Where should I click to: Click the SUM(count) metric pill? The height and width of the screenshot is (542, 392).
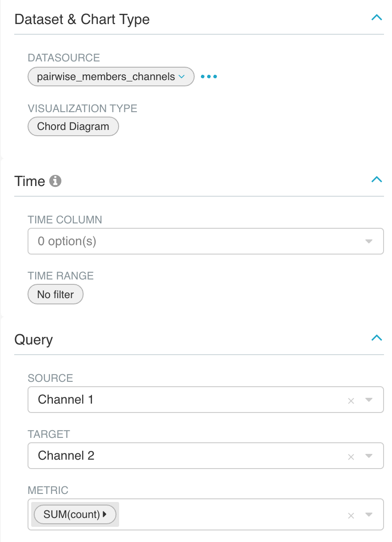tap(72, 514)
